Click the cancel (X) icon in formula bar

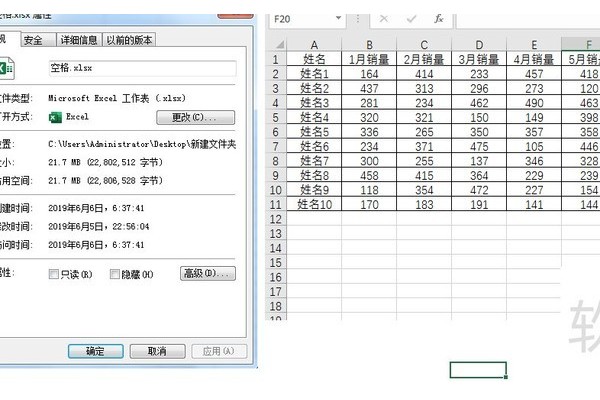384,19
